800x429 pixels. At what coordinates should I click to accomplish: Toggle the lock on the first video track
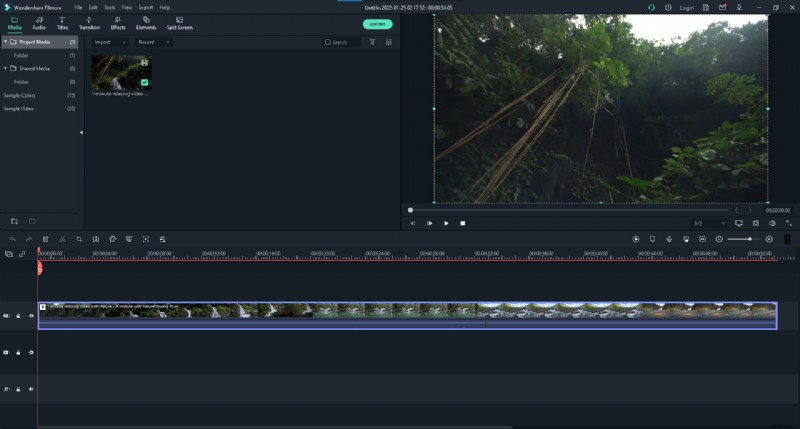click(18, 316)
